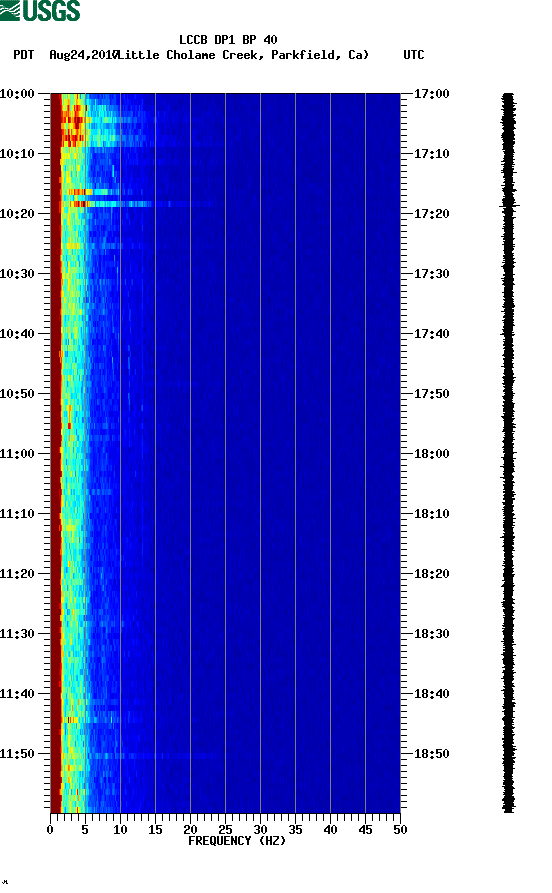
Task: Click the '17:10' UTC time label
Action: 432,154
